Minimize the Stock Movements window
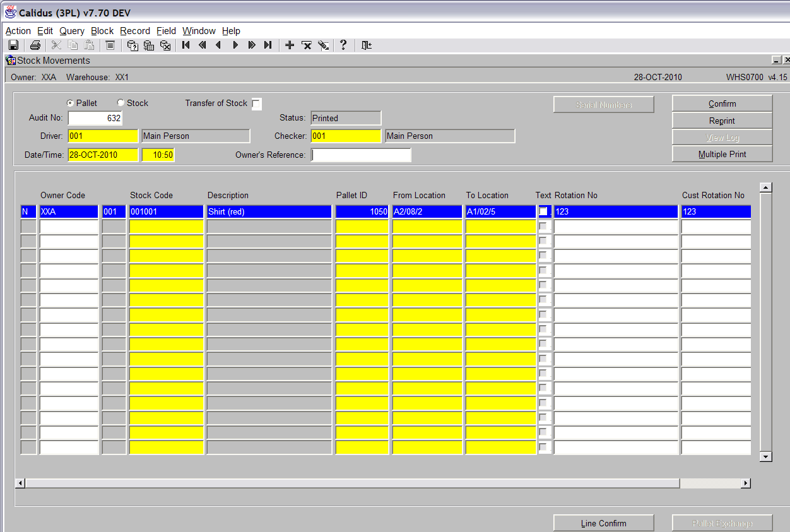This screenshot has width=790, height=532. click(x=775, y=60)
